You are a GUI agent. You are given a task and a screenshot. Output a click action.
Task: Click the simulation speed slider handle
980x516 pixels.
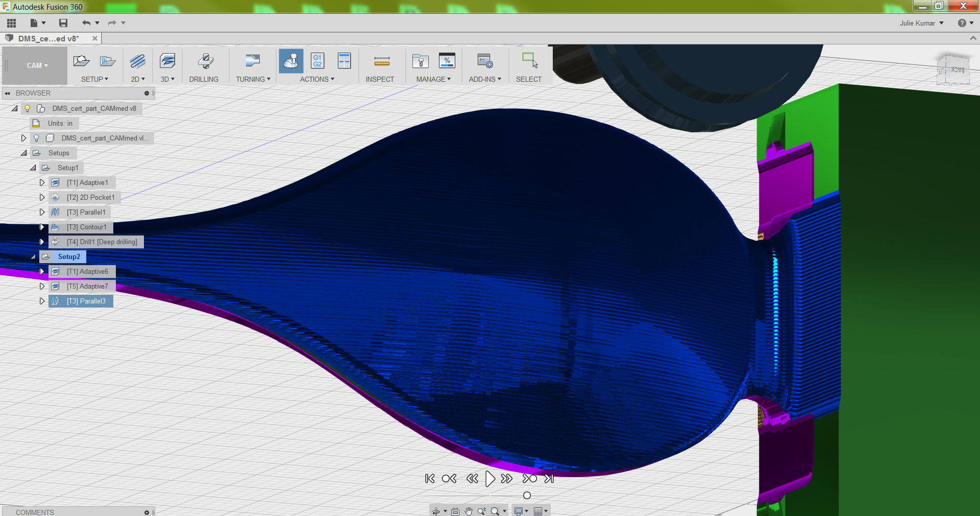tap(527, 496)
